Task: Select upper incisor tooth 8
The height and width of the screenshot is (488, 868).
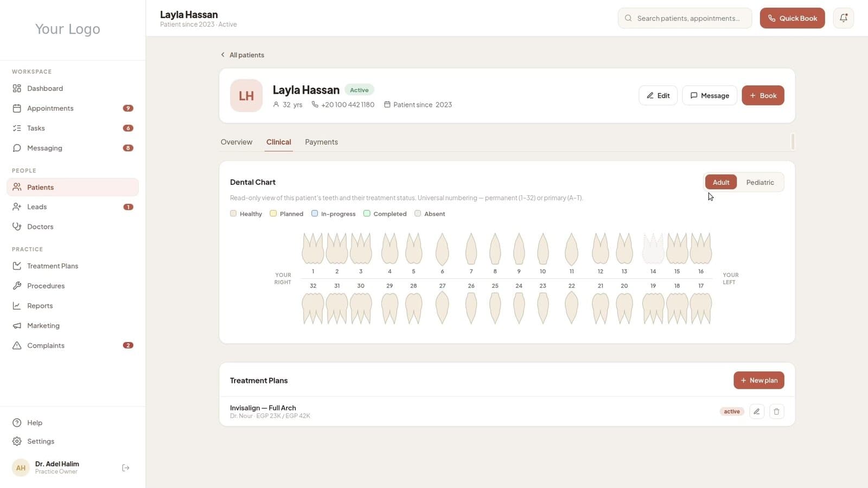Action: pyautogui.click(x=495, y=249)
